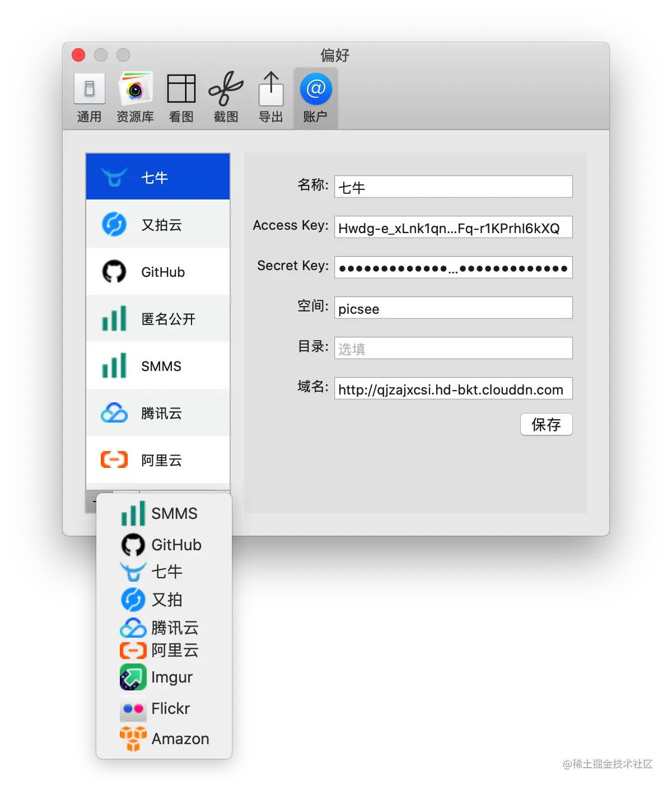672x789 pixels.
Task: Click in the 域名 domain URL field
Action: [454, 388]
